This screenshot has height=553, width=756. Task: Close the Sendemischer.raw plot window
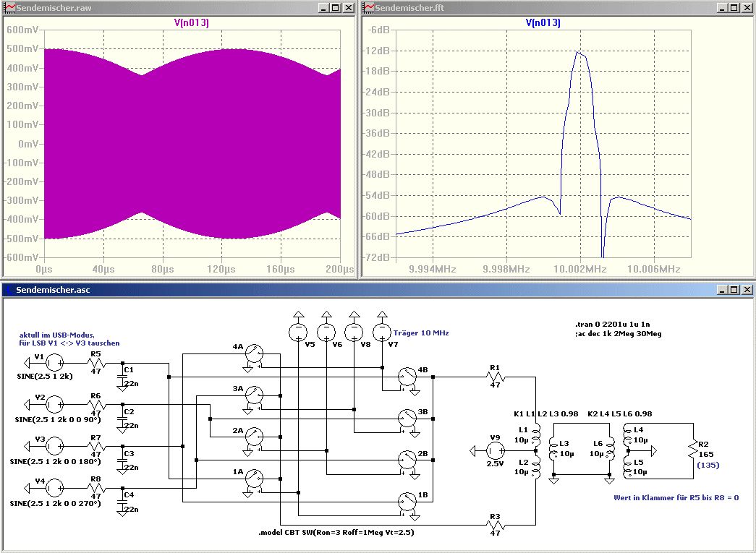349,7
